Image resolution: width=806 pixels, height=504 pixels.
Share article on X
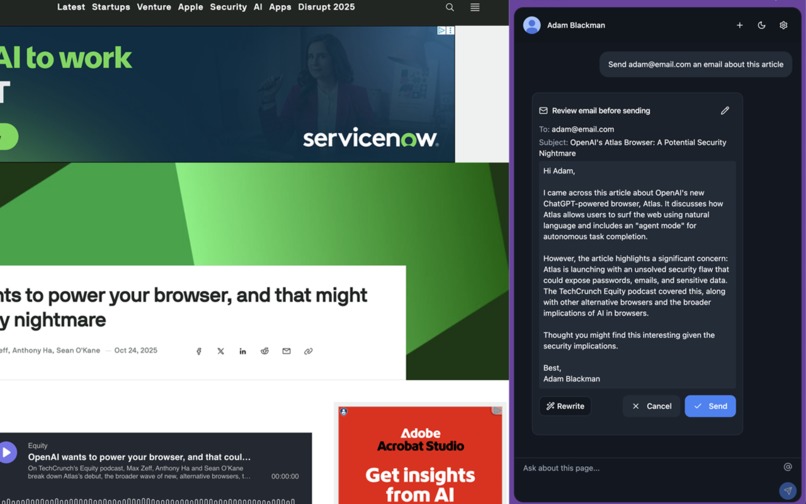(221, 351)
